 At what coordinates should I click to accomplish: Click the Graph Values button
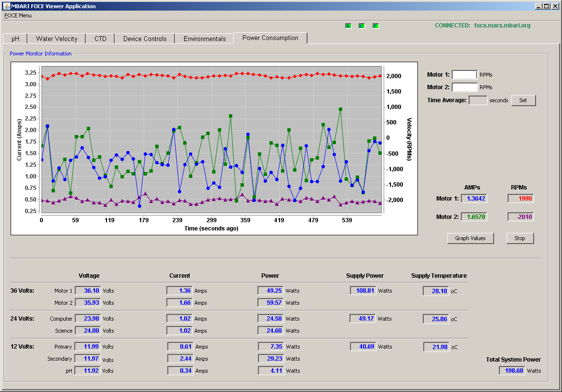tap(470, 238)
